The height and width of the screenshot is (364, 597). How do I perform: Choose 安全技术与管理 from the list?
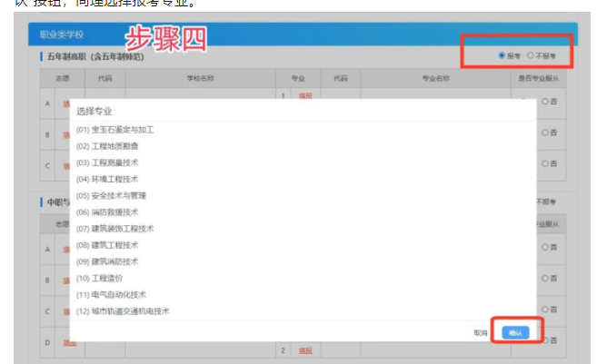(x=111, y=195)
